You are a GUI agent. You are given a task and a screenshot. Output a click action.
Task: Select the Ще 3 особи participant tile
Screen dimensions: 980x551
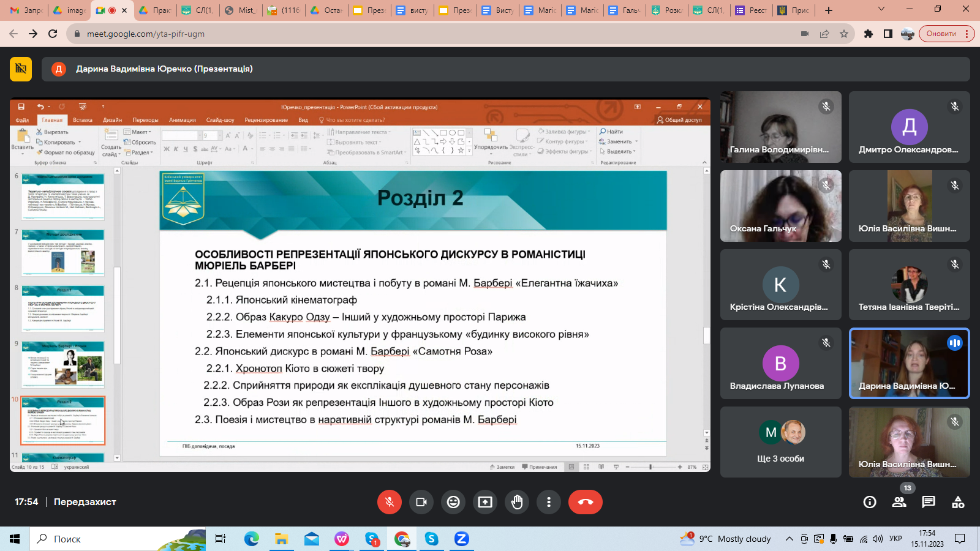coord(781,442)
